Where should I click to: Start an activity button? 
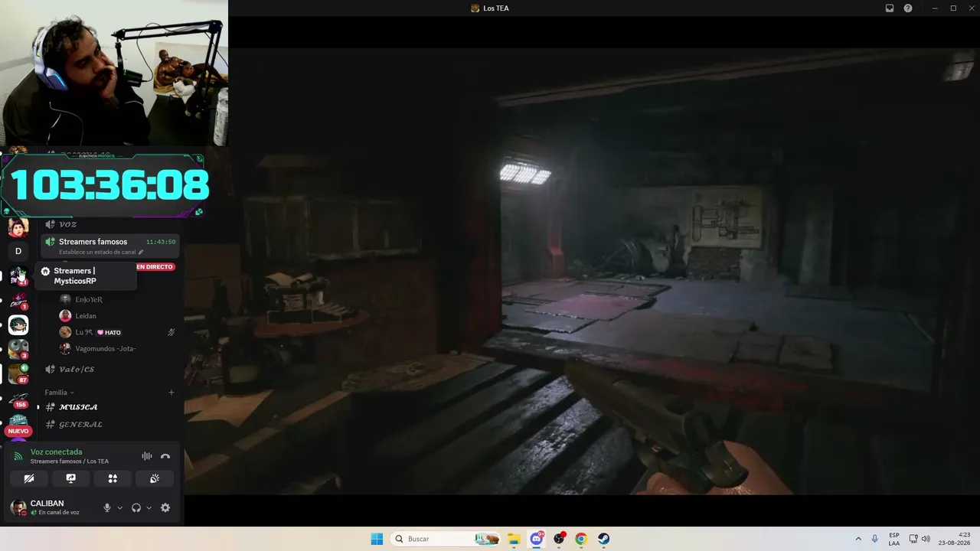click(x=113, y=478)
